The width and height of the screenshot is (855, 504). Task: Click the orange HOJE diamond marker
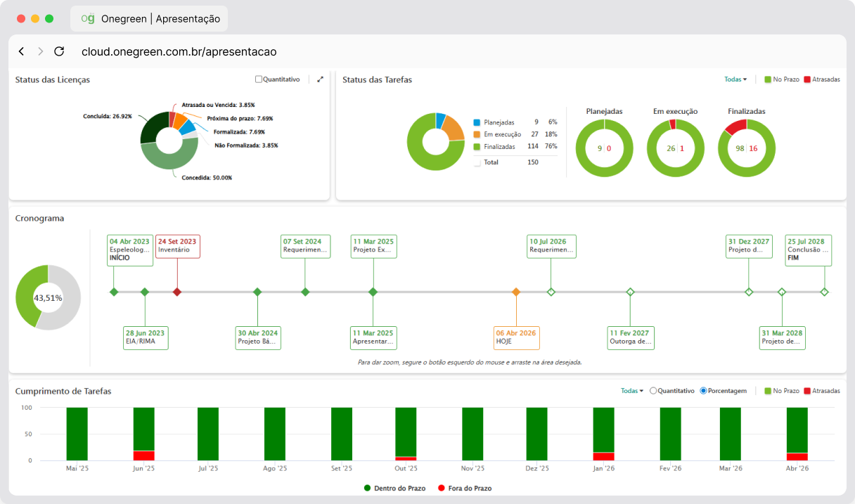tap(516, 292)
